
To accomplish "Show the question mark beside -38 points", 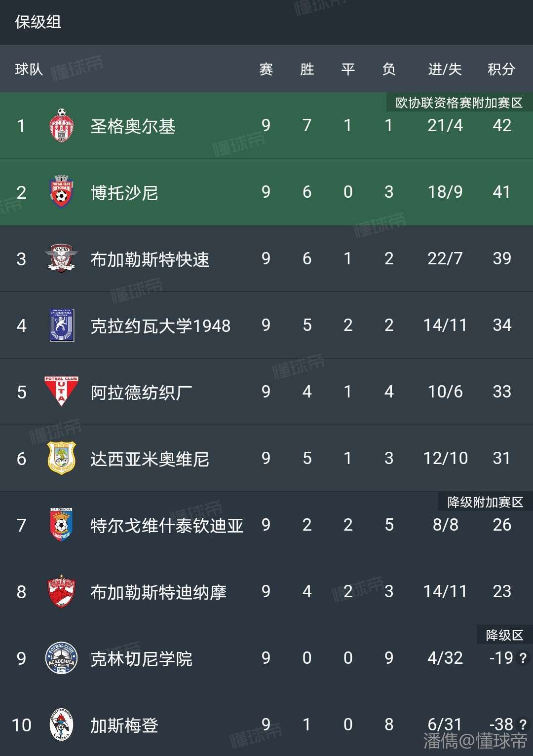I will tap(523, 724).
